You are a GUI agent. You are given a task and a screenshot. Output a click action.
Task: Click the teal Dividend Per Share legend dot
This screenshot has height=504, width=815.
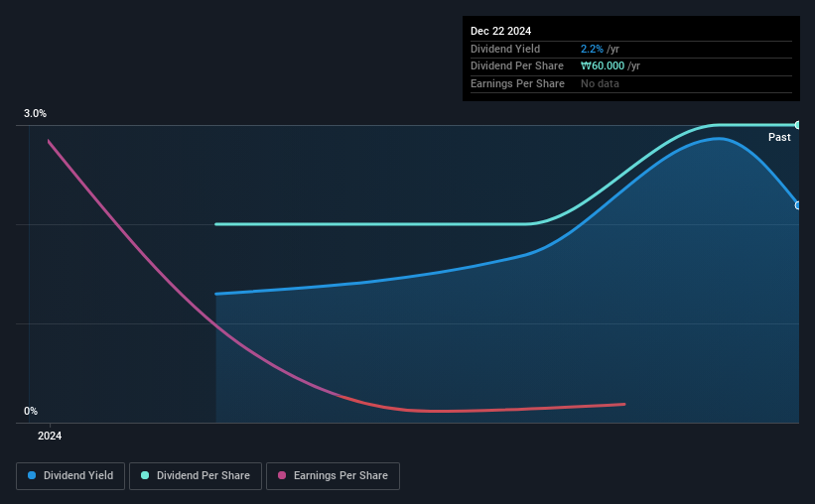coord(145,475)
